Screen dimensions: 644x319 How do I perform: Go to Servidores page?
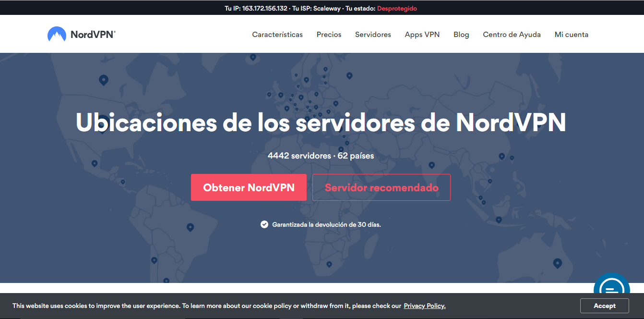click(373, 35)
